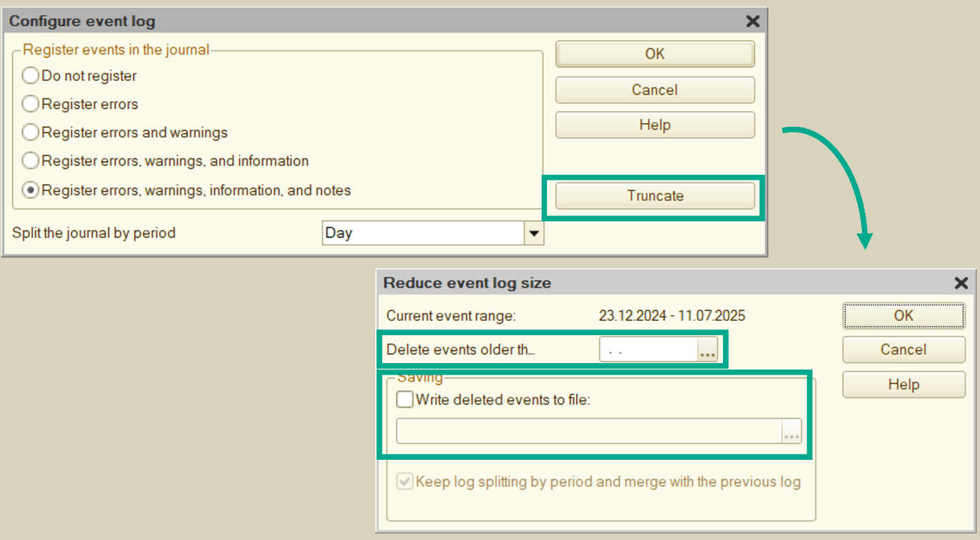Browse for deleted events file with ellipsis button

[x=791, y=432]
